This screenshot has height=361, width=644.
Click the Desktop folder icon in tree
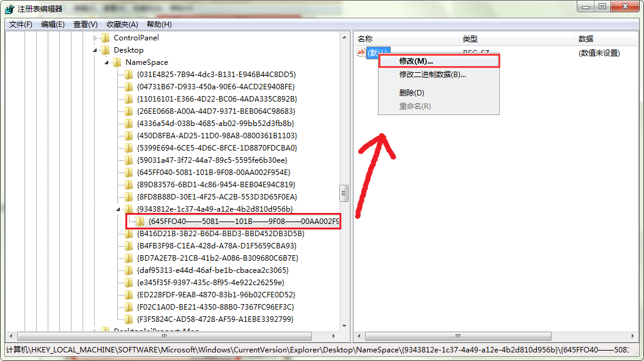106,50
